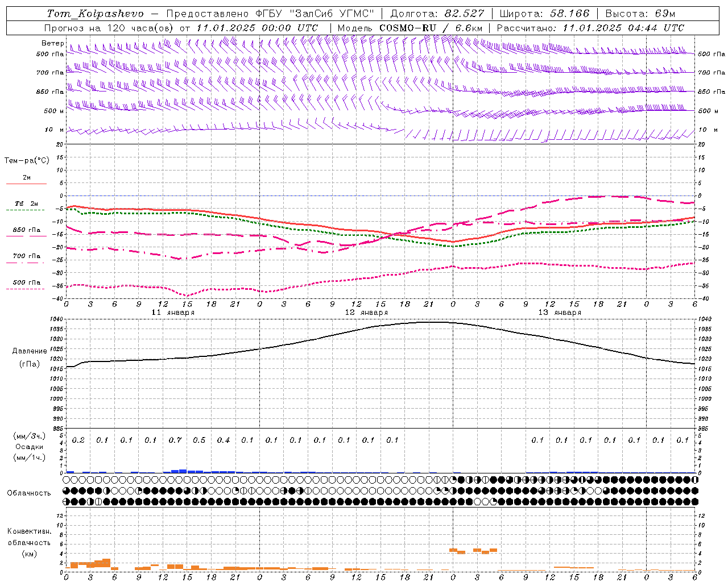The image size is (728, 582).
Task: Click the precipitation value 0.7
Action: 175,440
